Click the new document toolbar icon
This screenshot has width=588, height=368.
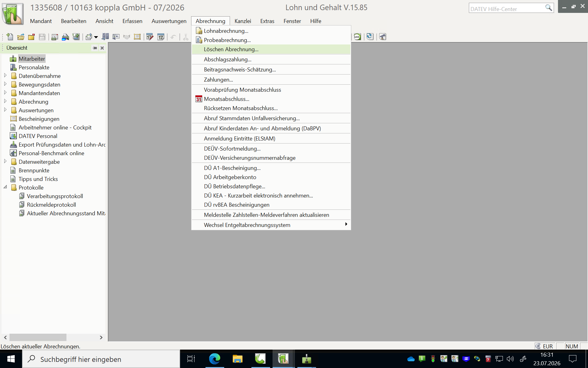point(10,37)
